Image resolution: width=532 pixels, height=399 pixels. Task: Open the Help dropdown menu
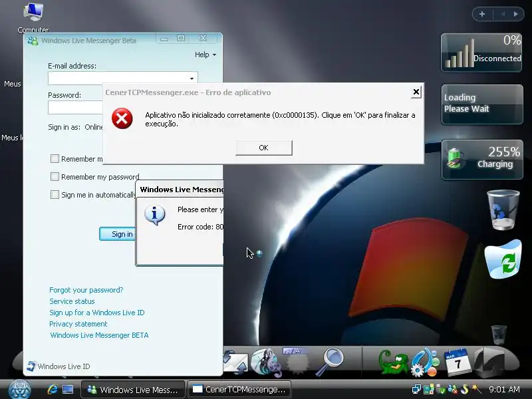click(205, 55)
